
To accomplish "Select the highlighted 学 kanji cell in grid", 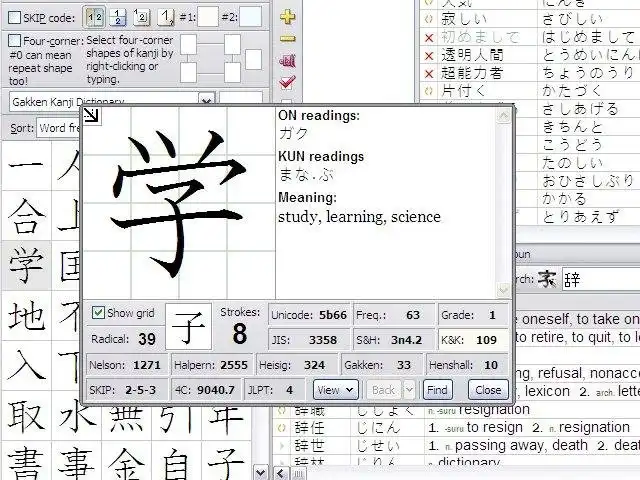I will (26, 265).
